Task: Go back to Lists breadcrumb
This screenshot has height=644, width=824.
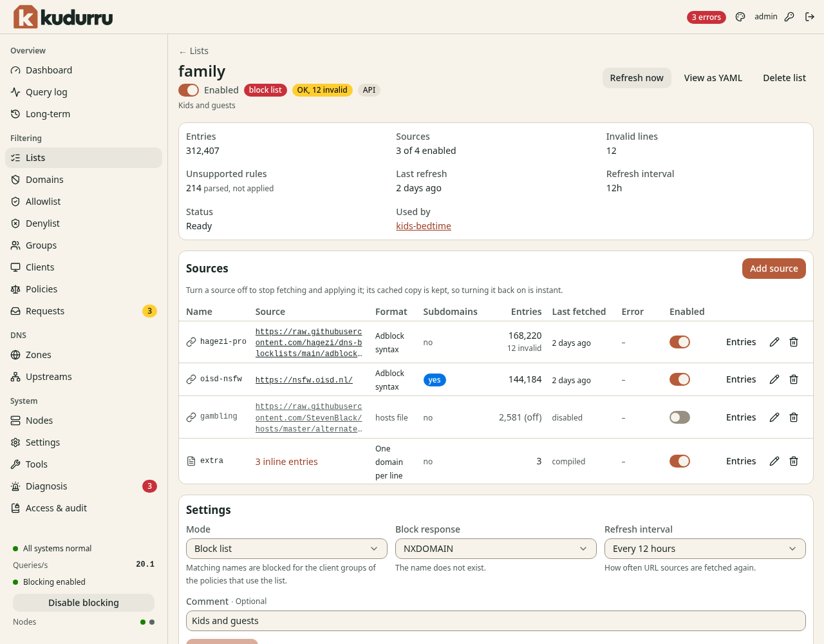Action: pyautogui.click(x=194, y=51)
